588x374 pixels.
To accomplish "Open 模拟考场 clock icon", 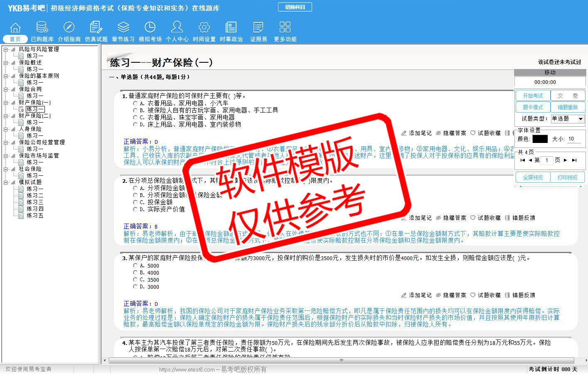I will tap(150, 28).
